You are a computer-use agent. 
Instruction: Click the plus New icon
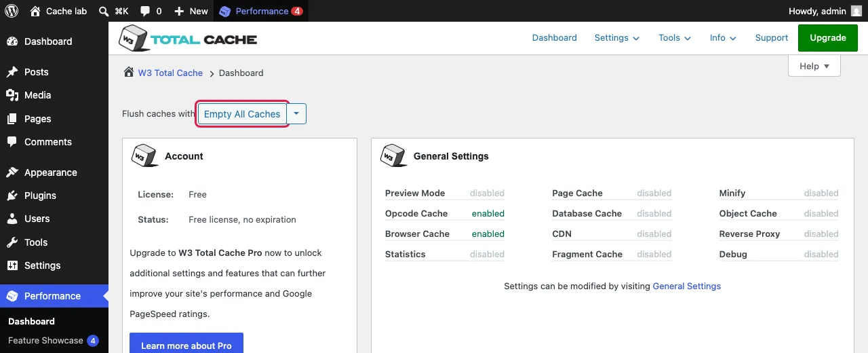179,11
